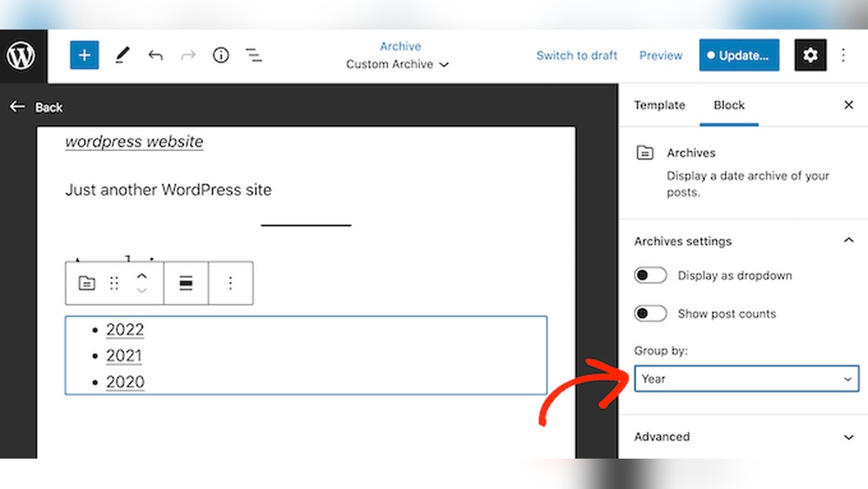868x489 pixels.
Task: Select the Just another WordPress site tagline
Action: [x=168, y=190]
